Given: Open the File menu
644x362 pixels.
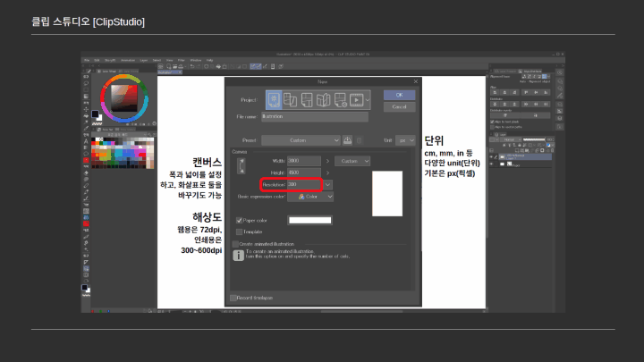Looking at the screenshot, I should coord(87,61).
